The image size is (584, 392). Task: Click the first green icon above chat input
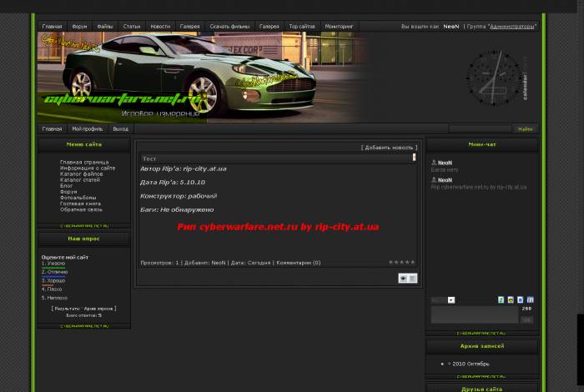coord(501,299)
